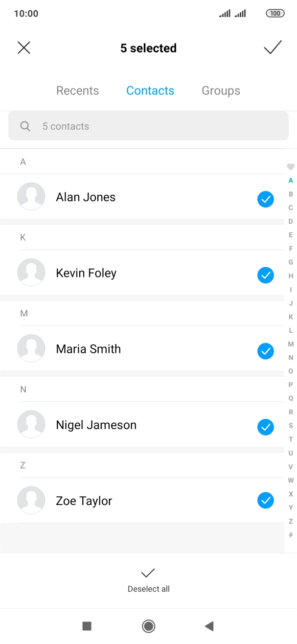Deselect Nigel Jameson from the list
Viewport: 297px width, 644px height.
[x=266, y=427]
